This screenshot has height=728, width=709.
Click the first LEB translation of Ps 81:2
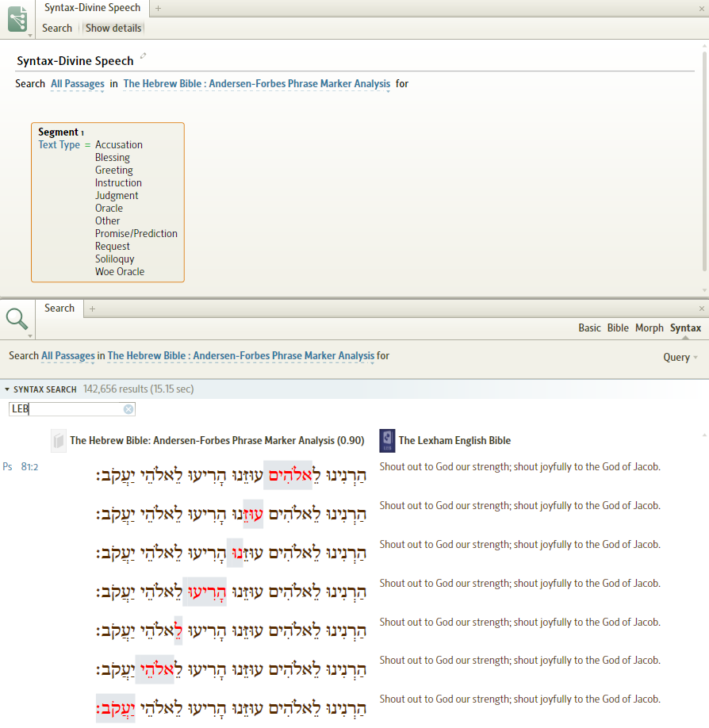519,466
